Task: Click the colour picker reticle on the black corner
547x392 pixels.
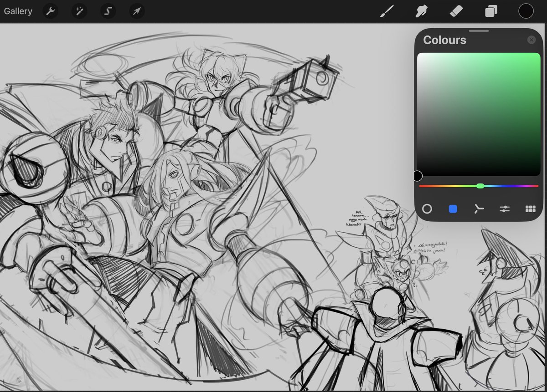Action: click(x=418, y=176)
